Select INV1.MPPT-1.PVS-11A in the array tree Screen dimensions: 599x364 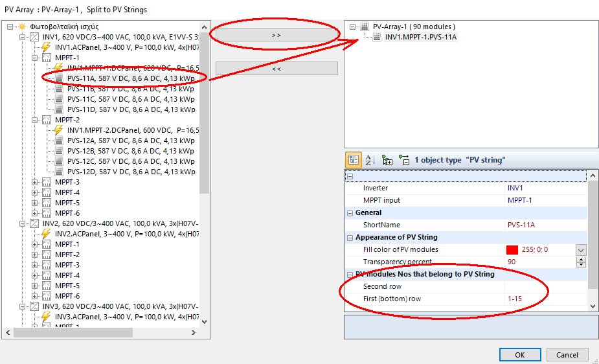coord(421,37)
